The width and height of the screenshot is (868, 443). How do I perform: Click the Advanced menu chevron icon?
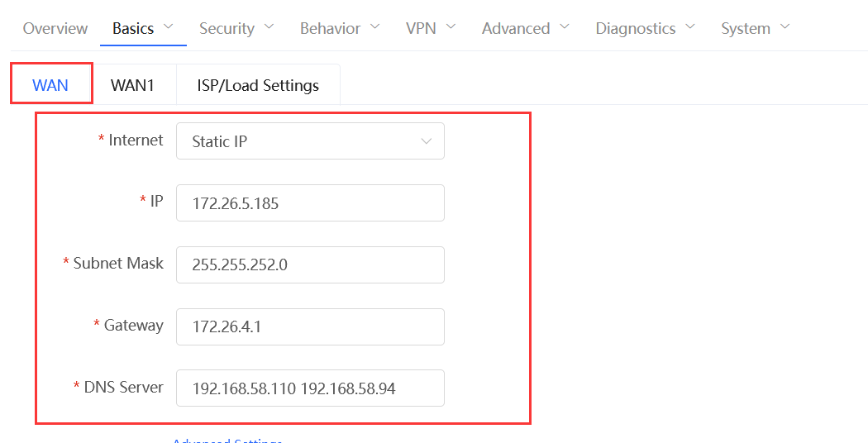(565, 26)
